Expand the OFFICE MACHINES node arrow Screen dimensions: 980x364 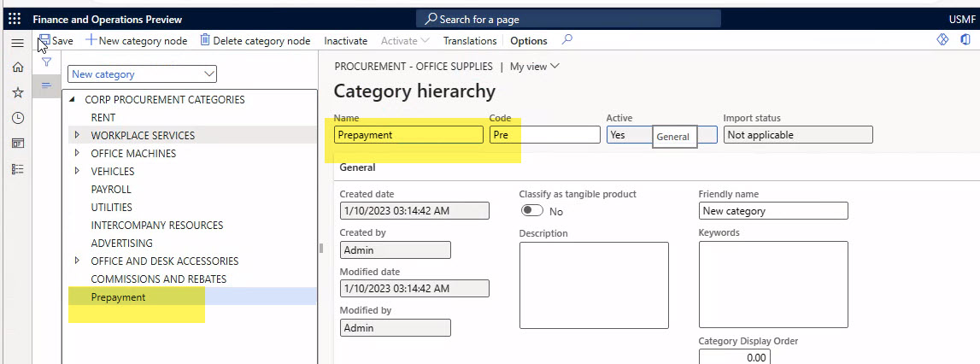(x=77, y=153)
